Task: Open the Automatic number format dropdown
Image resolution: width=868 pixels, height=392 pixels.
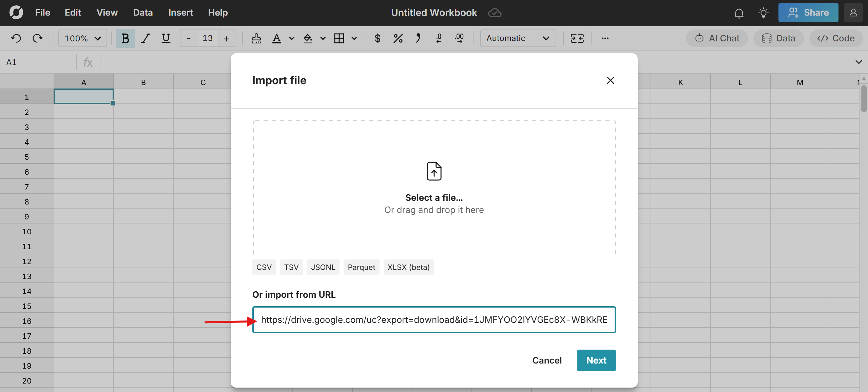Action: 518,38
